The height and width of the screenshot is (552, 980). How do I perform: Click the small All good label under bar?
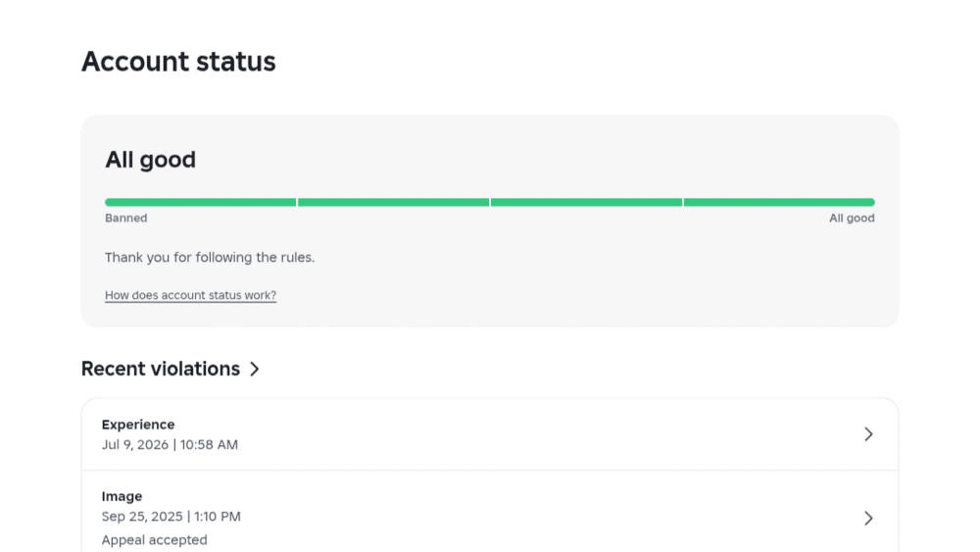tap(852, 219)
